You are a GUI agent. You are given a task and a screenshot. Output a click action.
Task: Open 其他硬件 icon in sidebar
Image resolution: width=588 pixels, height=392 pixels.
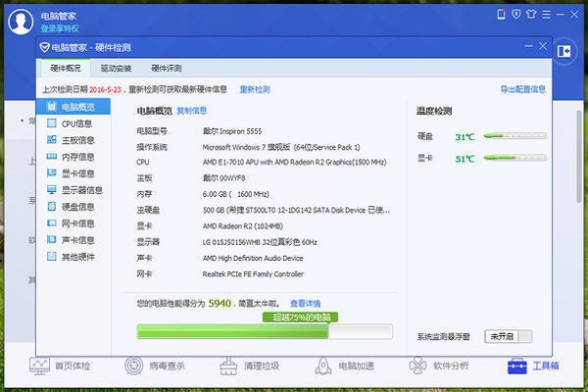(x=52, y=257)
